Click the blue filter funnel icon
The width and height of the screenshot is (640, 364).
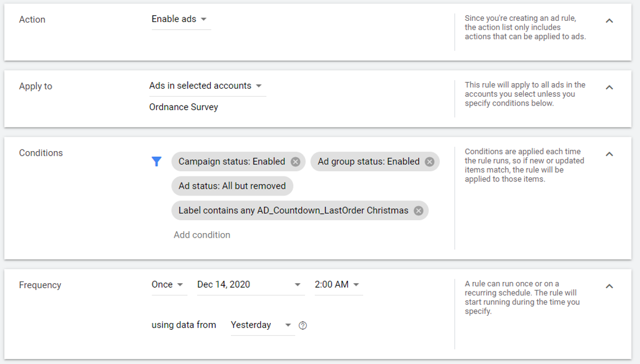point(156,162)
